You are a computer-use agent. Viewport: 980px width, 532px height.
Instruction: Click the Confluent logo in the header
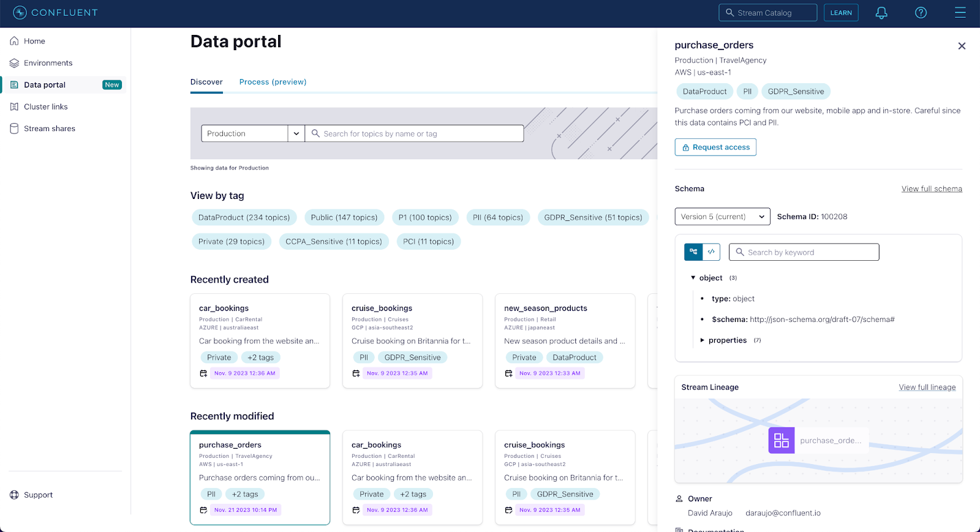[x=55, y=12]
